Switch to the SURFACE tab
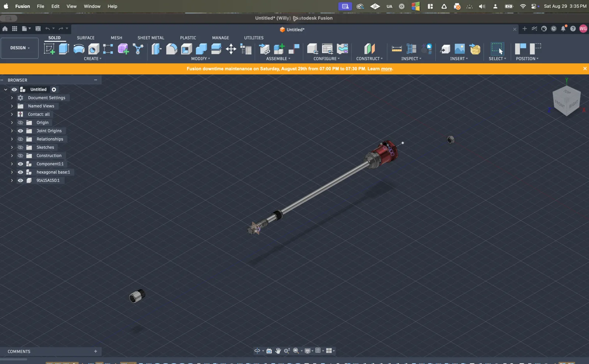This screenshot has width=589, height=364. click(86, 38)
